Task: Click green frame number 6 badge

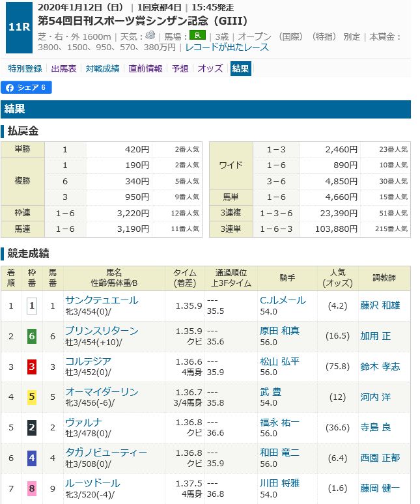Action: click(31, 336)
